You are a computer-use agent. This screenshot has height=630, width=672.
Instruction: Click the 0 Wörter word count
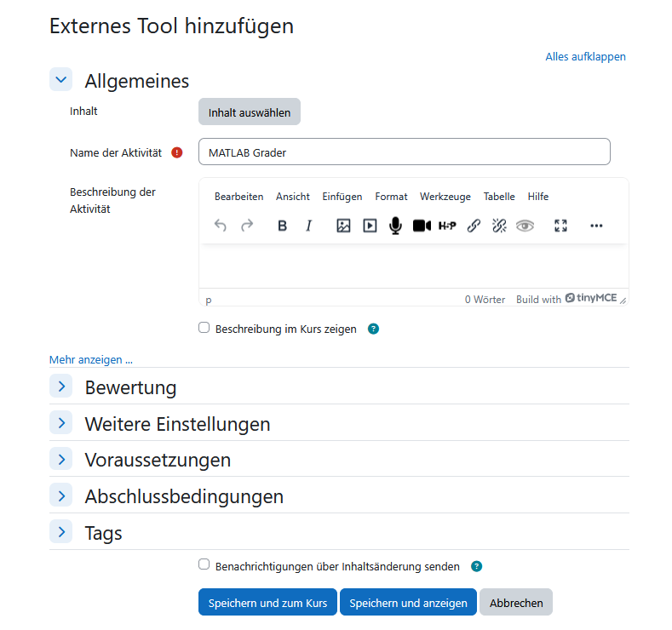point(485,300)
